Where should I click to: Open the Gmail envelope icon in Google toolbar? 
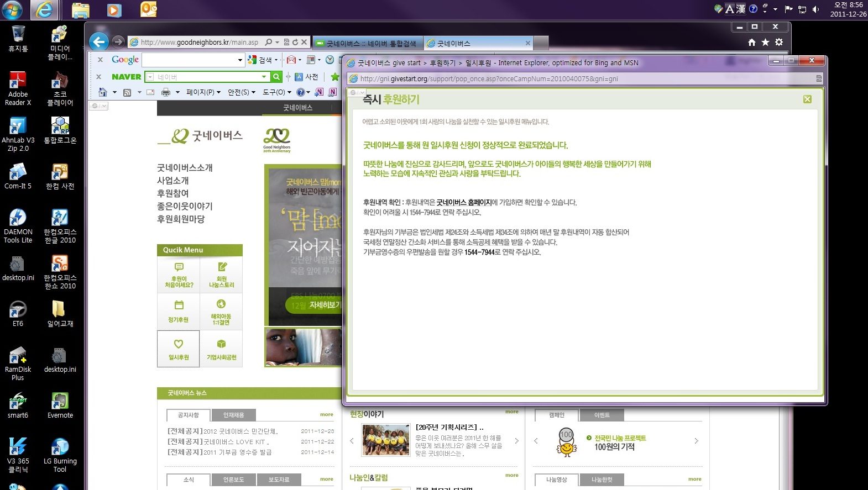point(291,60)
